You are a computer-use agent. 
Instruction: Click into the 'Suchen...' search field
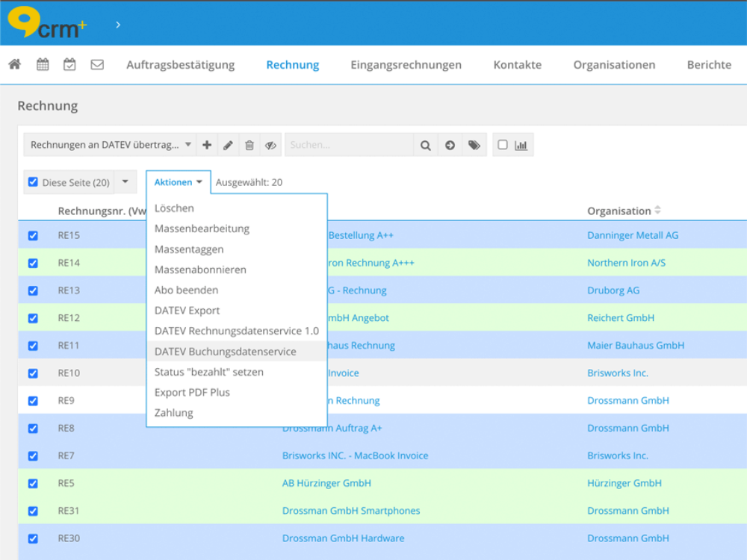(x=349, y=145)
